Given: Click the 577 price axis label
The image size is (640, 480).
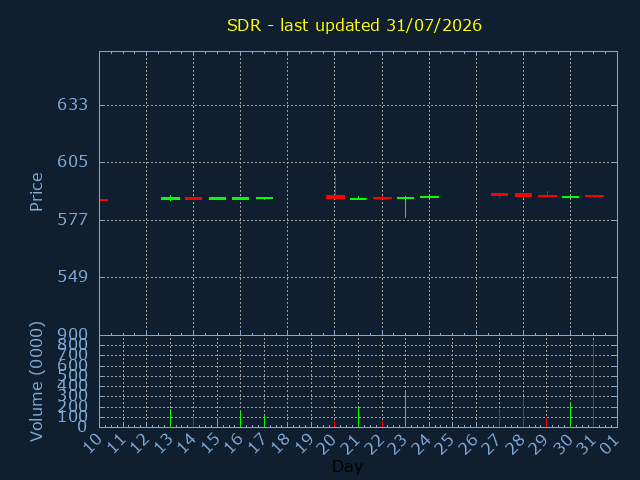Looking at the screenshot, I should click(x=72, y=220).
